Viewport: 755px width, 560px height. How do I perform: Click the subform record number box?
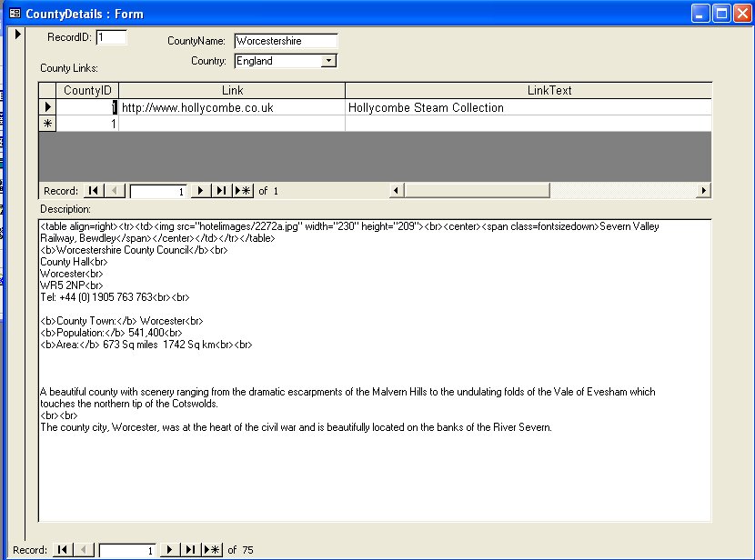158,192
